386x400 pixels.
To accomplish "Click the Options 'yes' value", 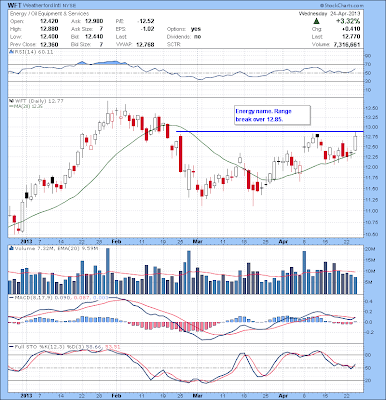I will click(x=196, y=29).
